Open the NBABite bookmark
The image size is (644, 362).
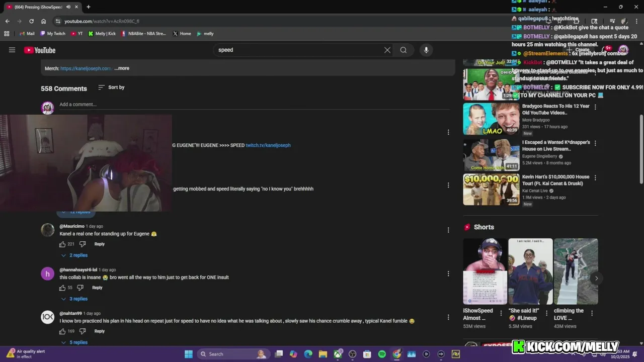(x=143, y=34)
